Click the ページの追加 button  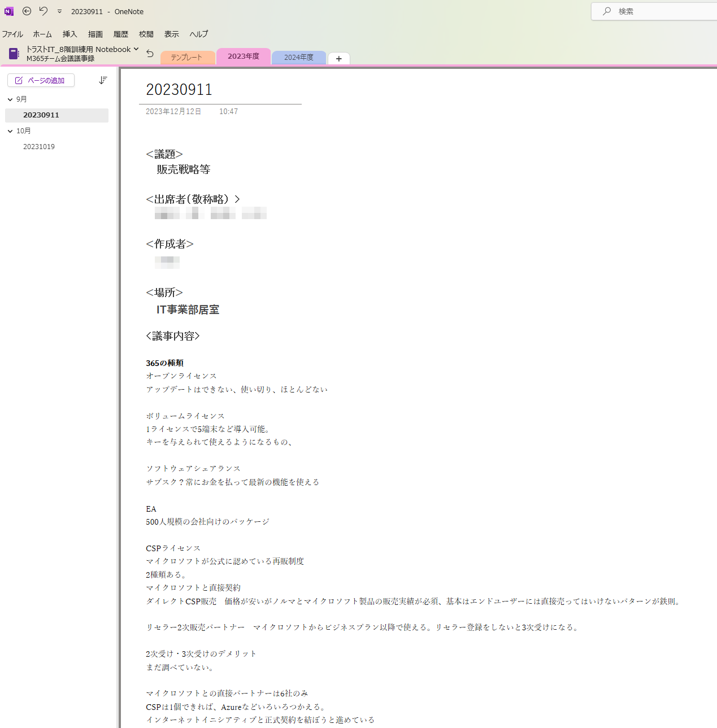(x=41, y=81)
